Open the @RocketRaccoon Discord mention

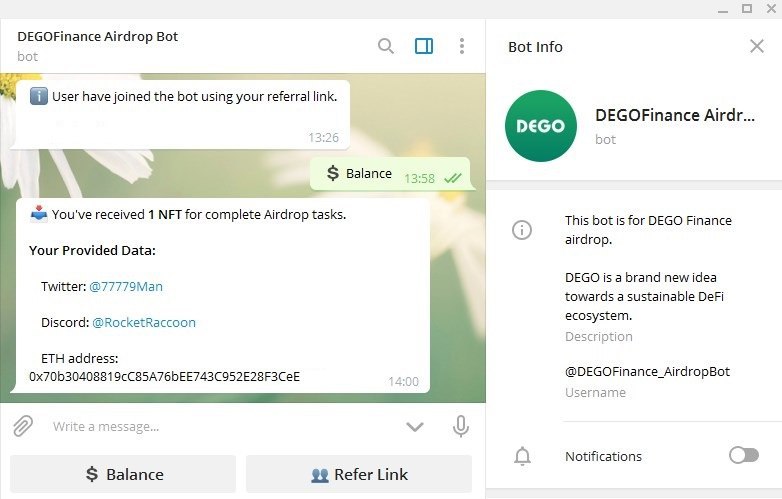click(144, 323)
